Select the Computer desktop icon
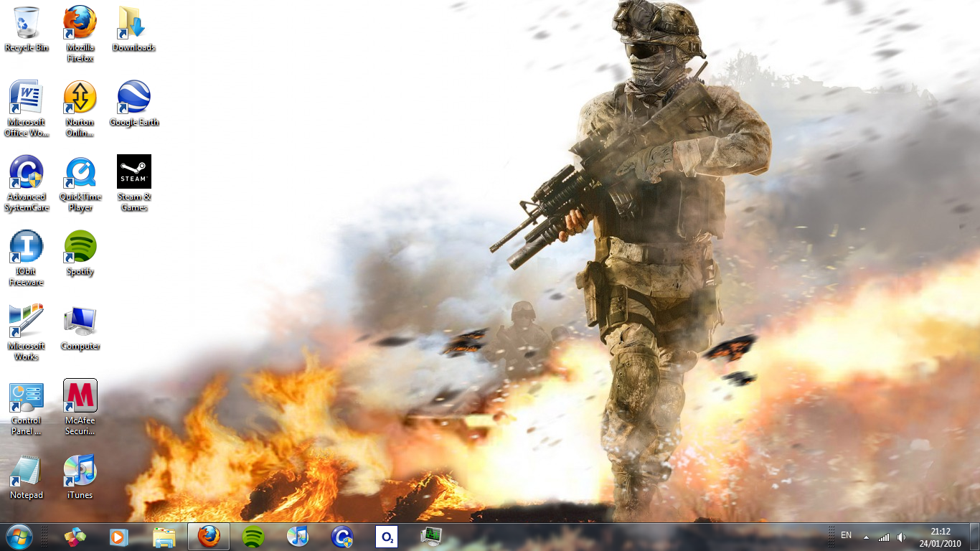 pos(80,328)
